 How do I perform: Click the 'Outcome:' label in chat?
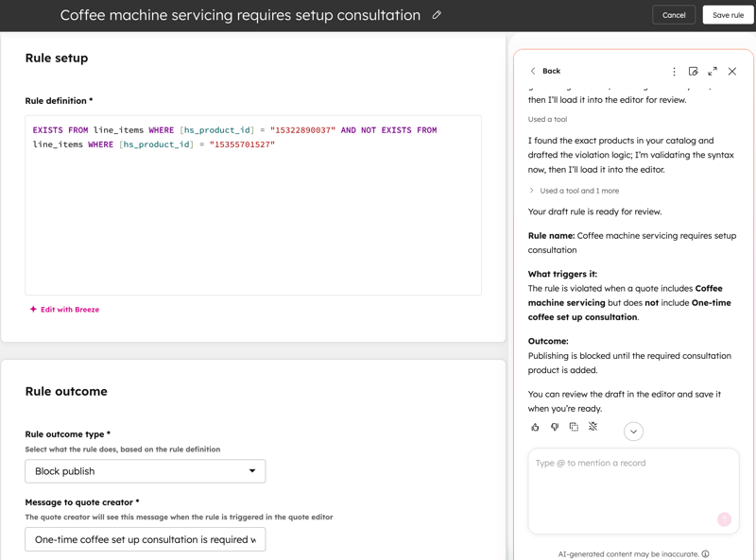[548, 341]
